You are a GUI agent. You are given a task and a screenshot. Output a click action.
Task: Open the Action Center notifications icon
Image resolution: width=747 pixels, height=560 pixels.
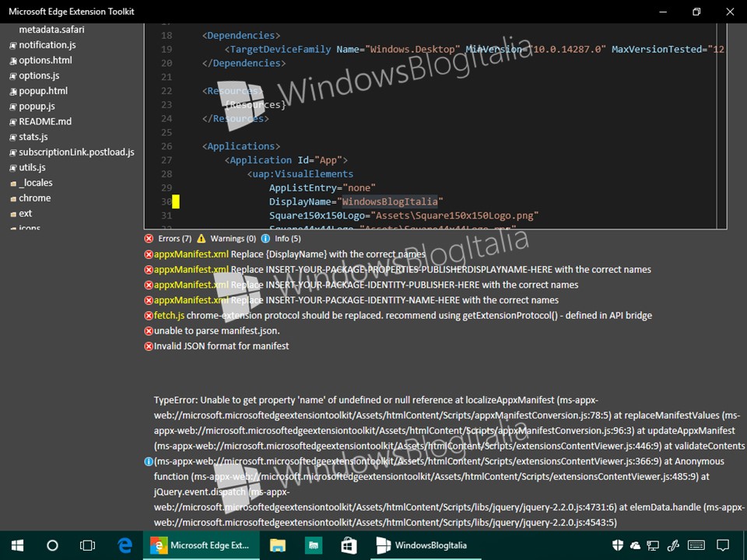point(723,546)
